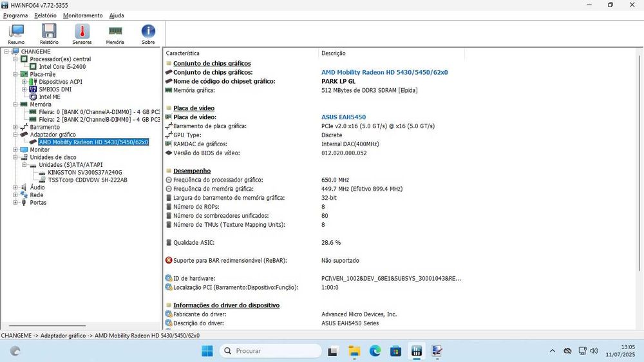This screenshot has width=644, height=362.
Task: Select Unidades (S)ATA/ATAPI item
Action: (70, 165)
